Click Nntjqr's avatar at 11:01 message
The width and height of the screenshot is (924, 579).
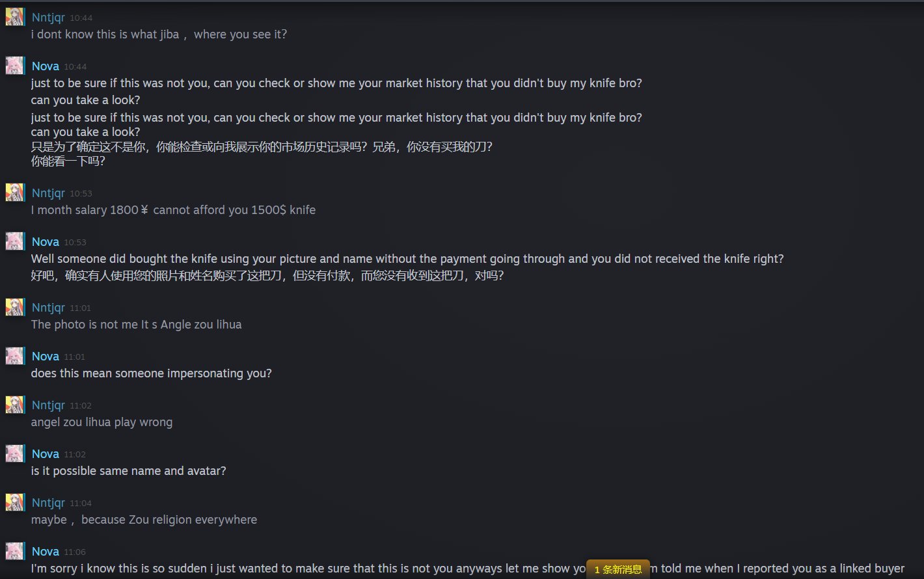(16, 307)
